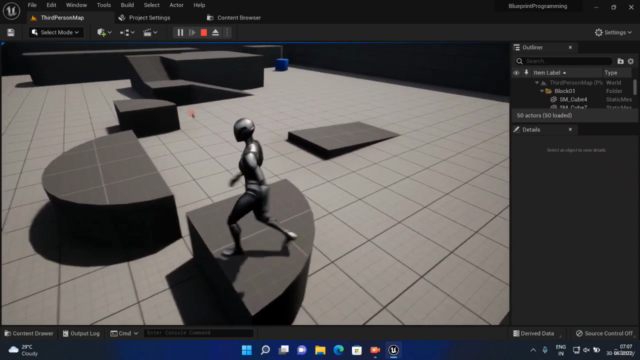Screen dimensions: 640x360
Task: Click the Source Control Off status
Action: (604, 333)
